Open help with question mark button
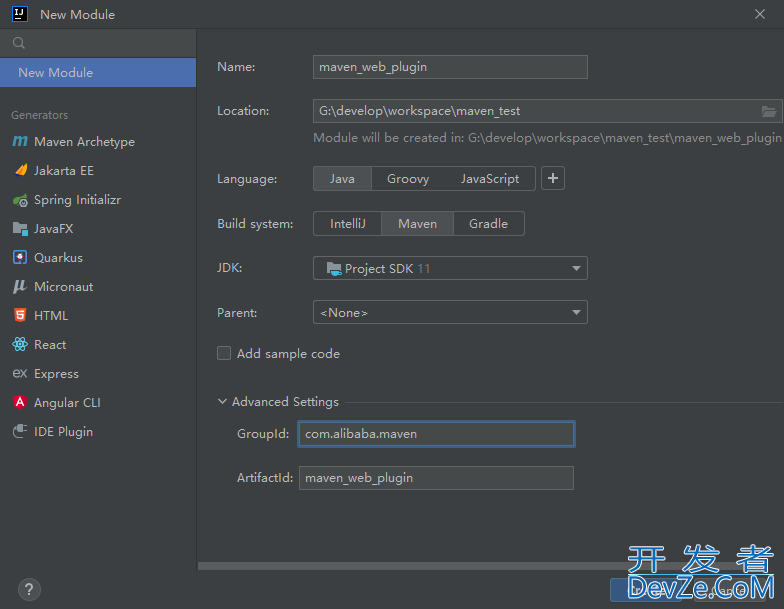Viewport: 784px width, 609px height. (29, 590)
